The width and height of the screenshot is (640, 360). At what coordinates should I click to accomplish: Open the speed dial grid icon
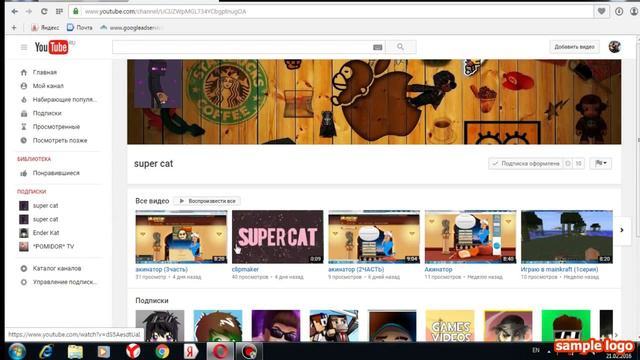click(x=59, y=11)
